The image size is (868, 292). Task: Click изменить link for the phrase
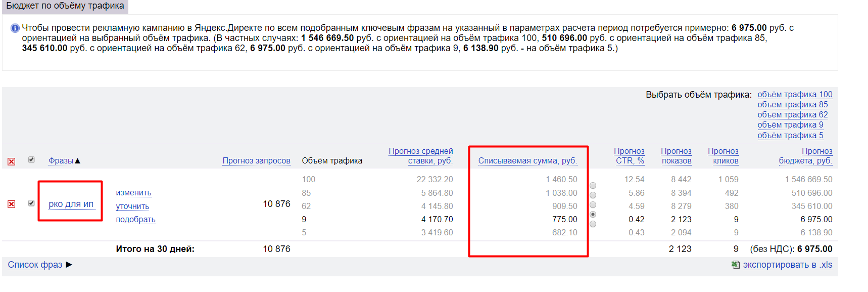133,193
